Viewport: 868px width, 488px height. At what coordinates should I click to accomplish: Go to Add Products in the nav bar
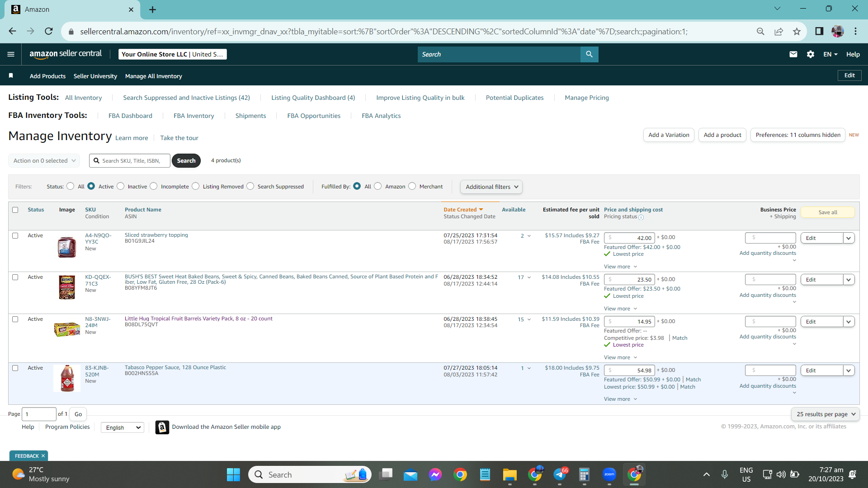tap(47, 76)
